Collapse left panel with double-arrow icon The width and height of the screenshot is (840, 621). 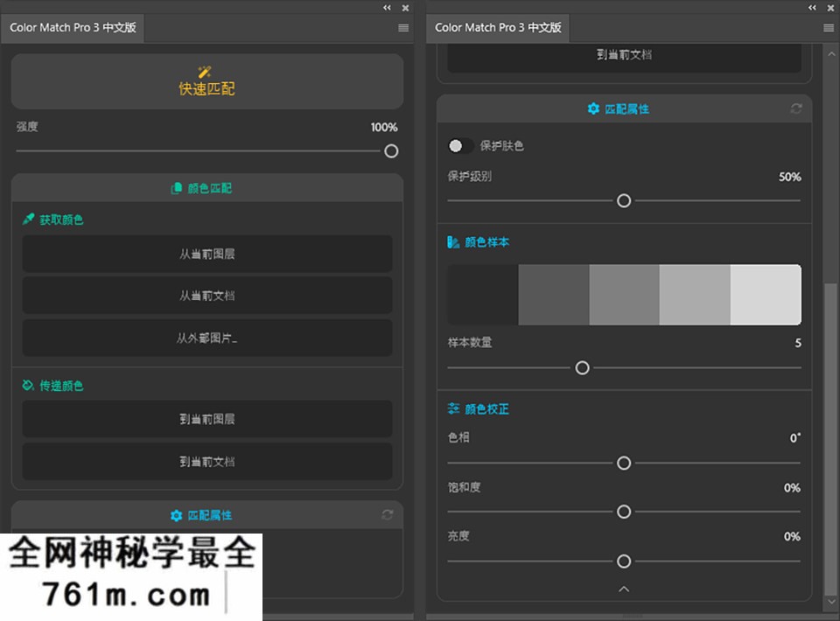tap(387, 8)
